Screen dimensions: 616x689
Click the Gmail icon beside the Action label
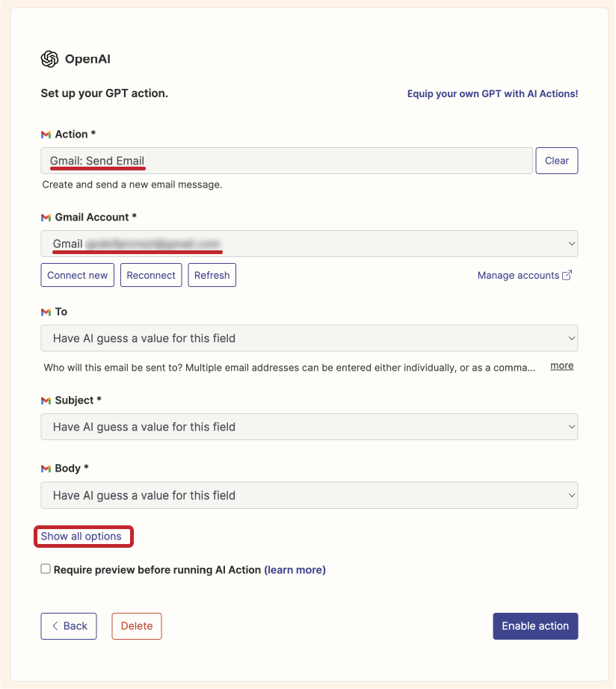[x=46, y=134]
